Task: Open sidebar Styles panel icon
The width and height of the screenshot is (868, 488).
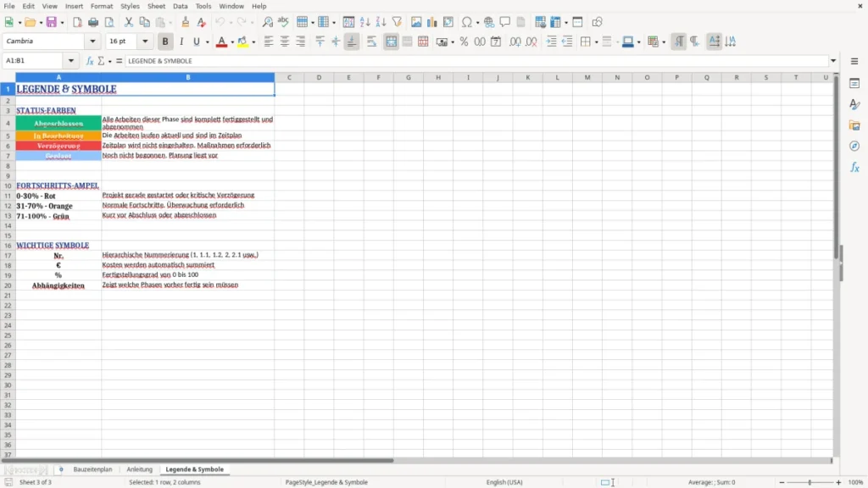Action: pyautogui.click(x=854, y=104)
